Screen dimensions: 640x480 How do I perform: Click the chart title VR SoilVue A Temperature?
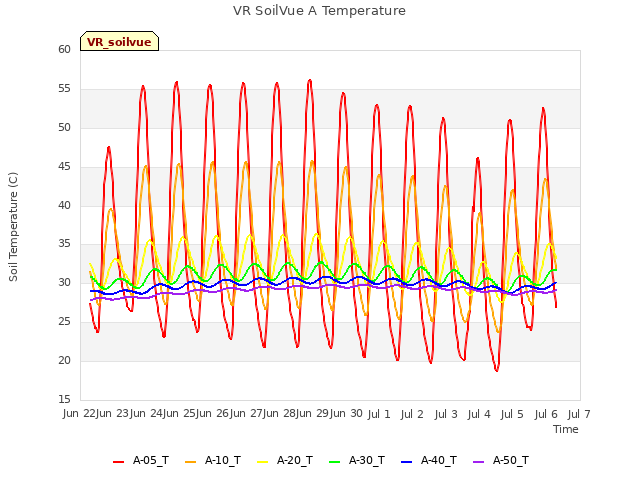[319, 11]
